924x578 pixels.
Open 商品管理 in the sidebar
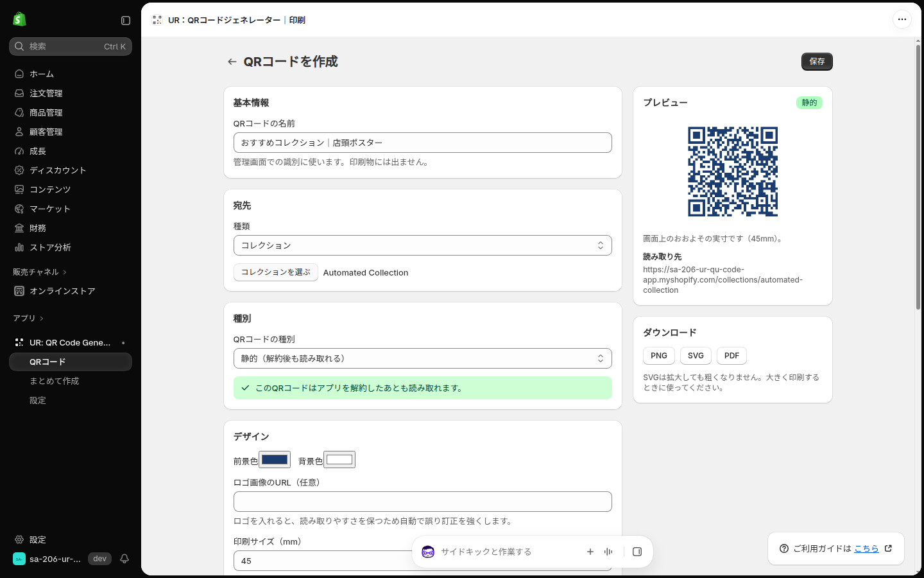click(x=71, y=112)
